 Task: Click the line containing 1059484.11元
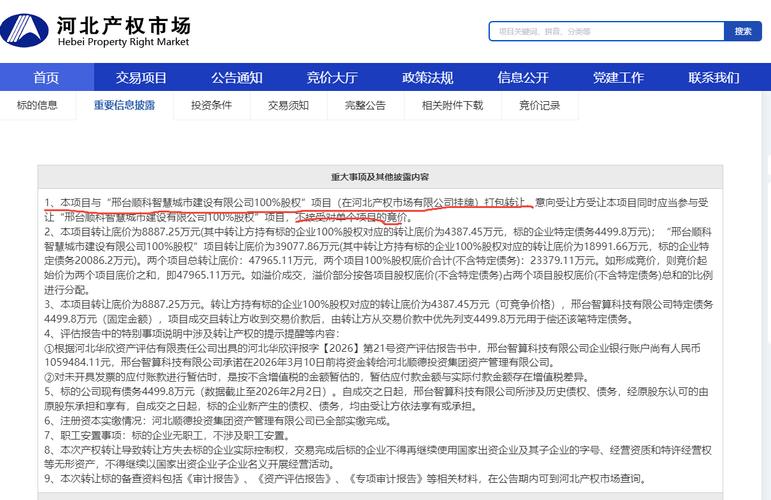coord(300,363)
